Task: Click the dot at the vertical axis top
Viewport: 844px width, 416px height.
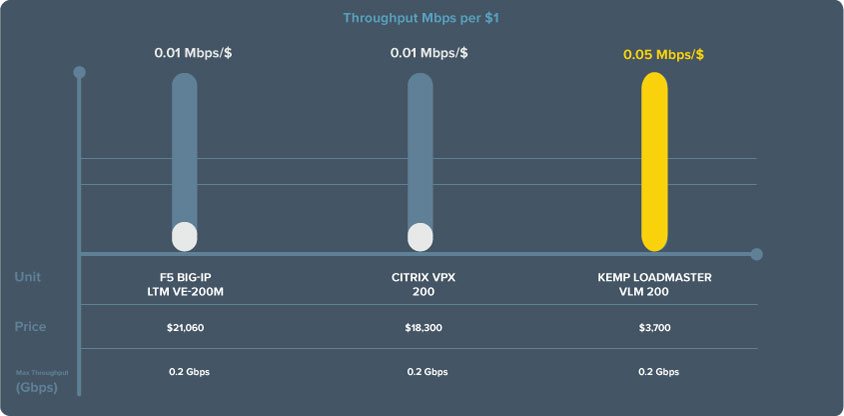Action: 80,72
